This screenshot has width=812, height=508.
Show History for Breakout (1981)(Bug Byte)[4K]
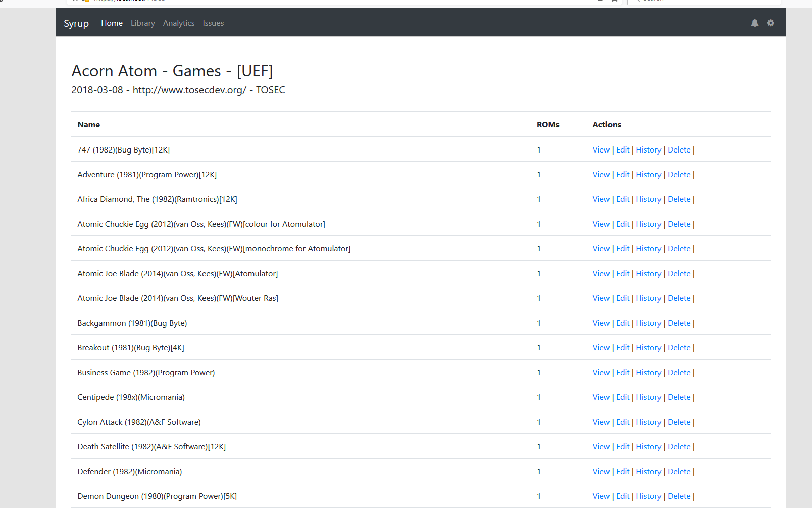click(x=648, y=348)
